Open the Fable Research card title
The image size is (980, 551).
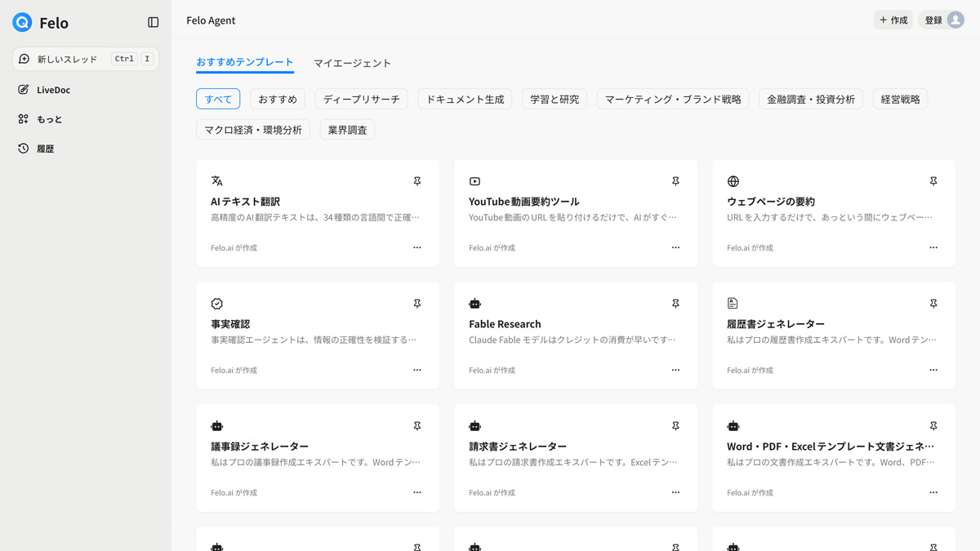click(505, 324)
